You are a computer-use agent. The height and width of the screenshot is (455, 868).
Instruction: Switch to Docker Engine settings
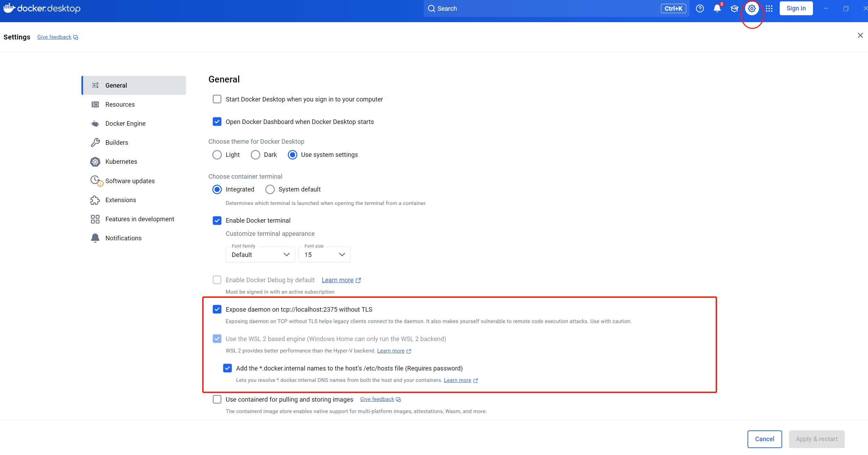point(134,124)
